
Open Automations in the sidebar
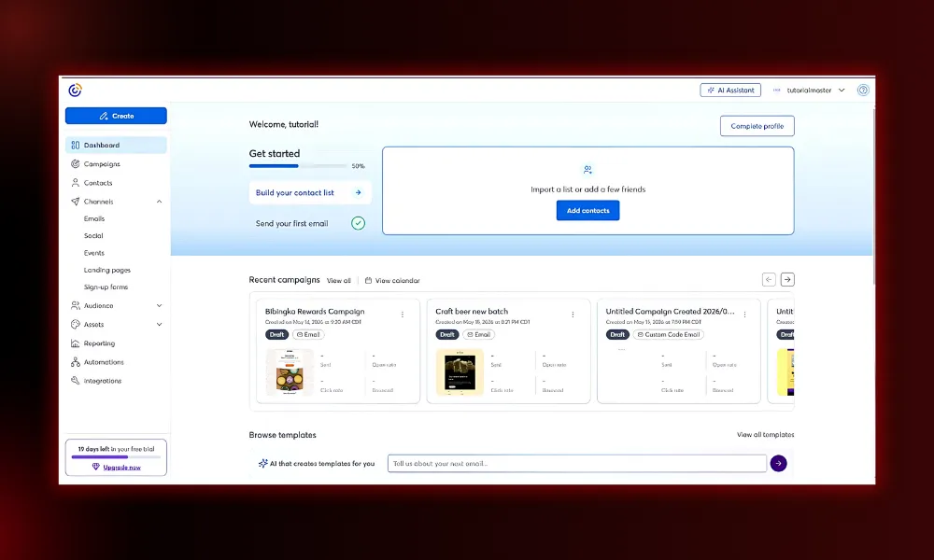pyautogui.click(x=104, y=362)
